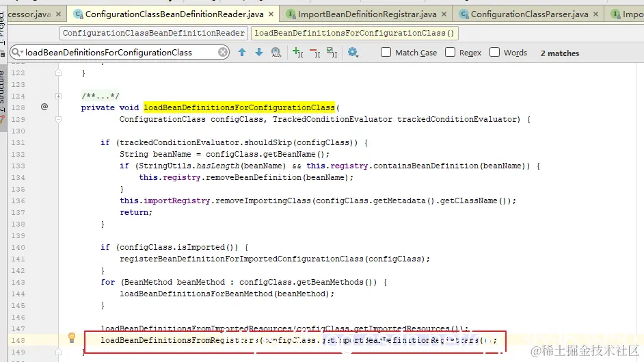This screenshot has height=362, width=644.
Task: Click 'TrackedConditionEvaluator' parameter type
Action: [332, 119]
